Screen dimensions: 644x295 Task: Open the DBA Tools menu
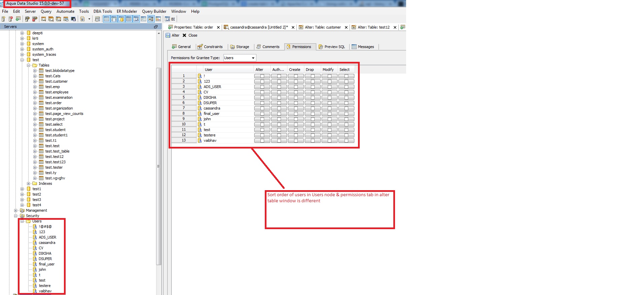point(103,11)
